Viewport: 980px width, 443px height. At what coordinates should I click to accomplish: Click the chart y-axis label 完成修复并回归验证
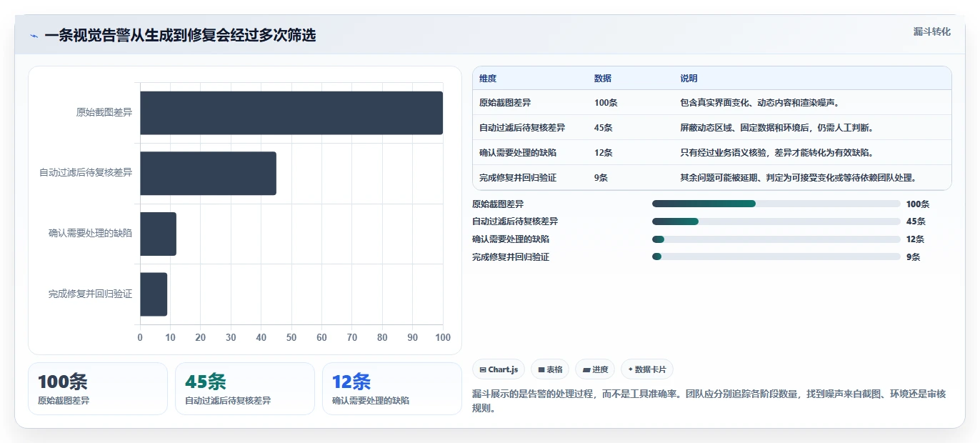point(91,294)
